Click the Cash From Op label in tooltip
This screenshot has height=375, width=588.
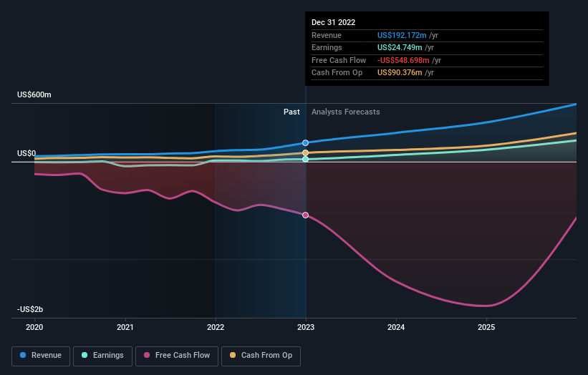(x=337, y=73)
